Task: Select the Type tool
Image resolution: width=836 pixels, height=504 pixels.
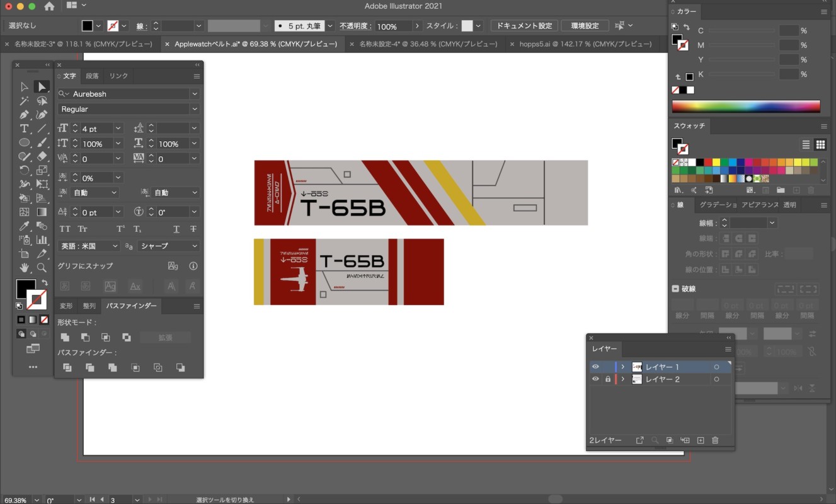Action: pos(24,129)
